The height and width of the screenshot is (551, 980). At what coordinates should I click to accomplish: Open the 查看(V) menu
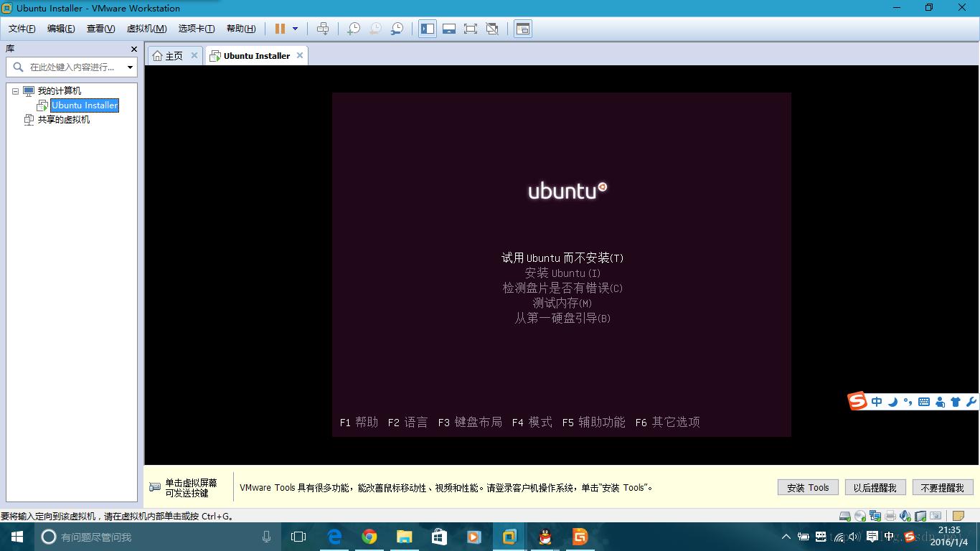[100, 29]
